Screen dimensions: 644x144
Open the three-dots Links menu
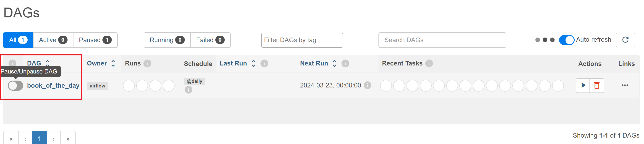pyautogui.click(x=625, y=85)
